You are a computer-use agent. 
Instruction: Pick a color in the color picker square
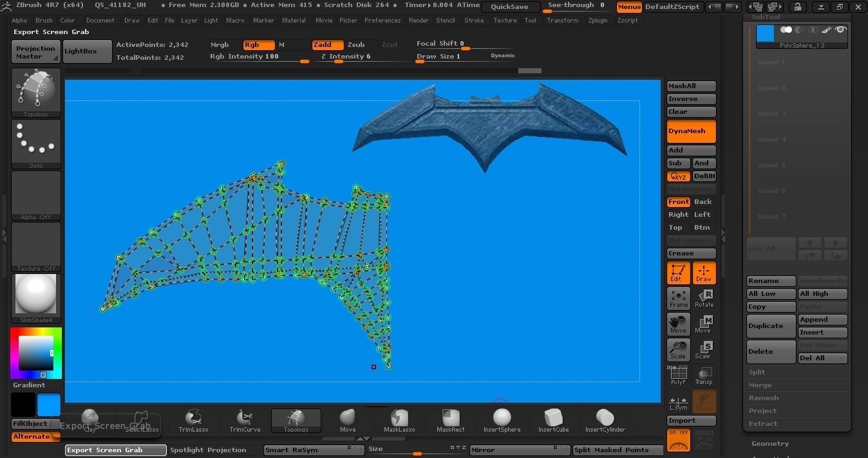click(35, 353)
